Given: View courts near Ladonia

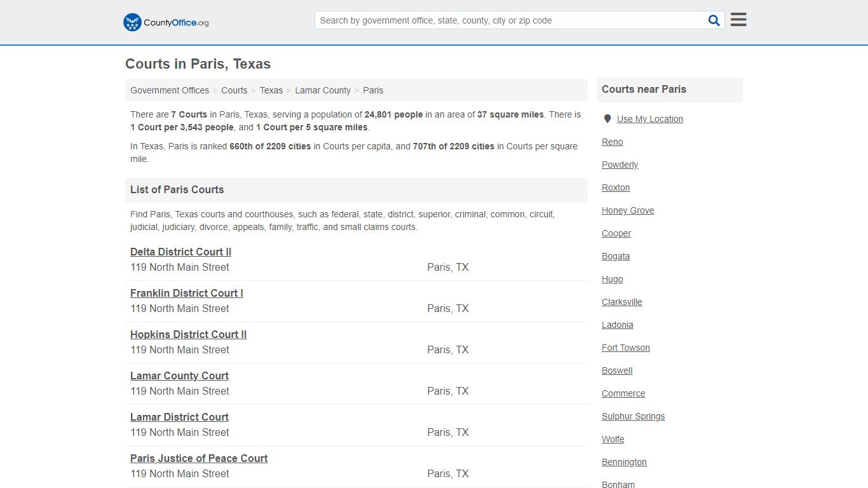Looking at the screenshot, I should (x=618, y=325).
